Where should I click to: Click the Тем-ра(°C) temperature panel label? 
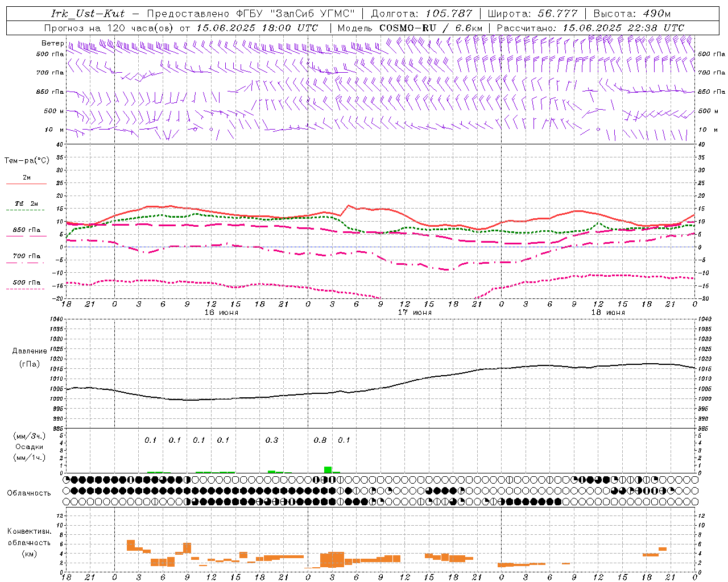tap(27, 161)
